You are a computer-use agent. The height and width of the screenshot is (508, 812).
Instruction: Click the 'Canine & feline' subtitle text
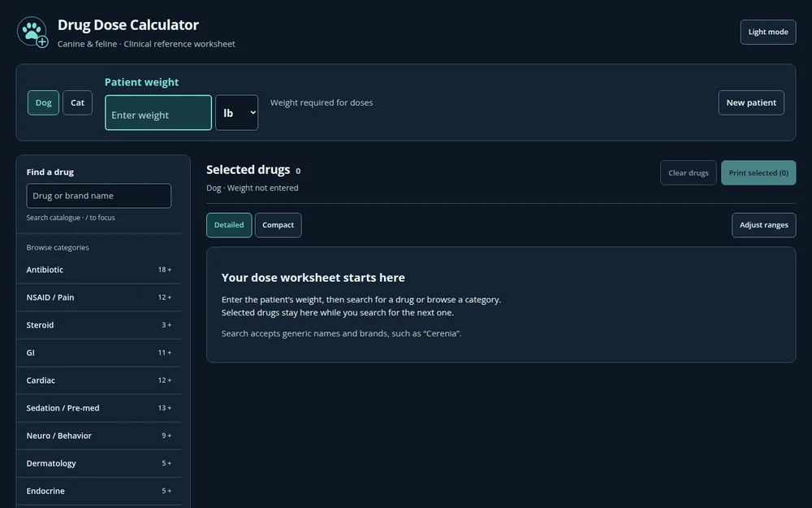pyautogui.click(x=146, y=44)
